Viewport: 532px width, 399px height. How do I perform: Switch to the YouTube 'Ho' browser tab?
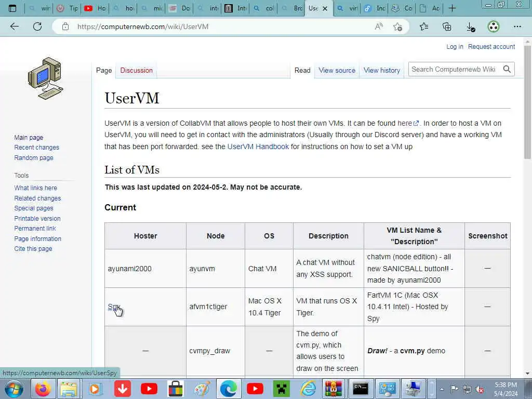pos(95,8)
